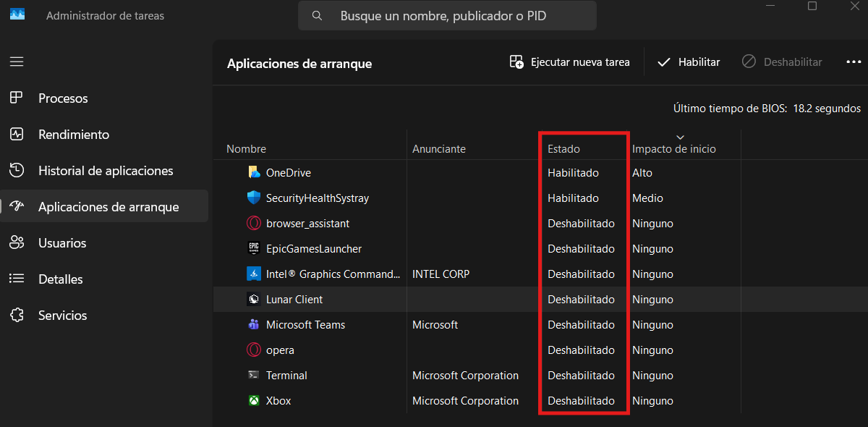Viewport: 868px width, 427px height.
Task: Click the Lunar Client icon
Action: (254, 299)
